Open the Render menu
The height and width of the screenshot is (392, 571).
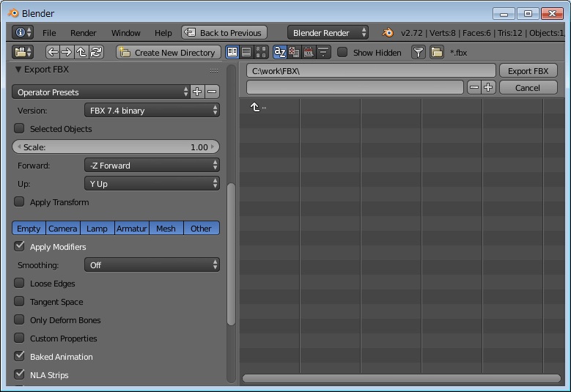pos(84,33)
